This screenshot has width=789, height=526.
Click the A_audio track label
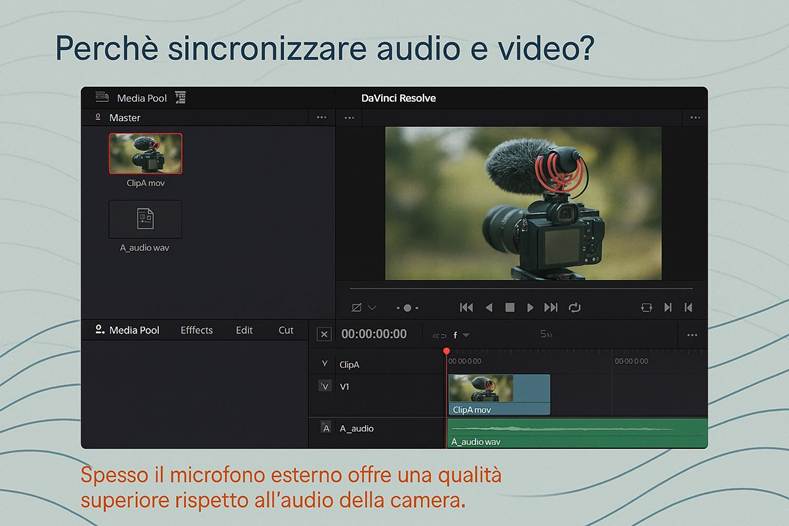click(356, 428)
